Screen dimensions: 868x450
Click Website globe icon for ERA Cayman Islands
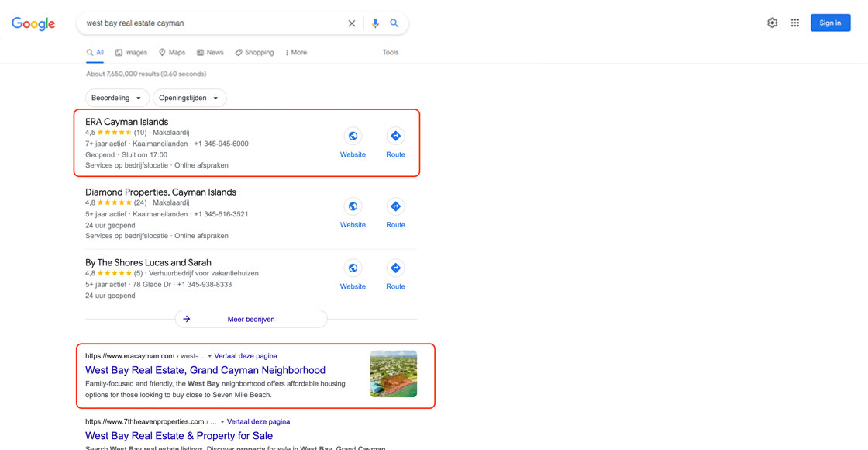tap(353, 136)
